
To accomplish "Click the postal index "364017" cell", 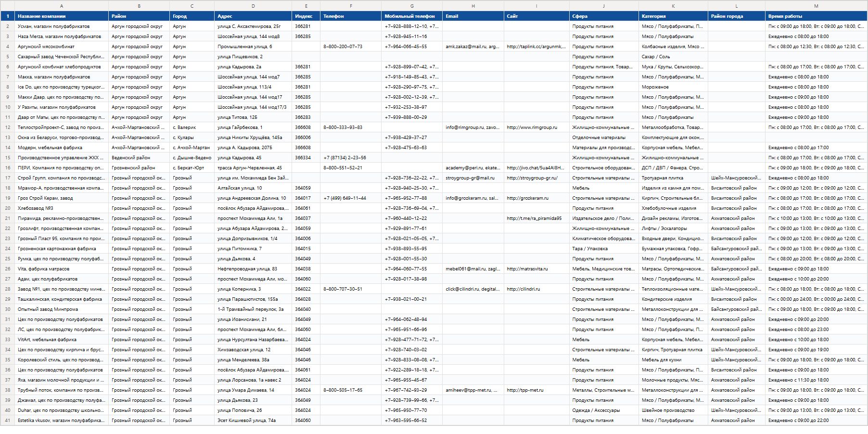I will 306,198.
